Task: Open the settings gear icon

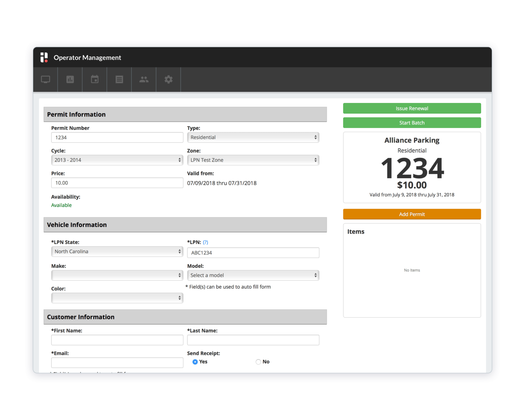Action: (168, 79)
